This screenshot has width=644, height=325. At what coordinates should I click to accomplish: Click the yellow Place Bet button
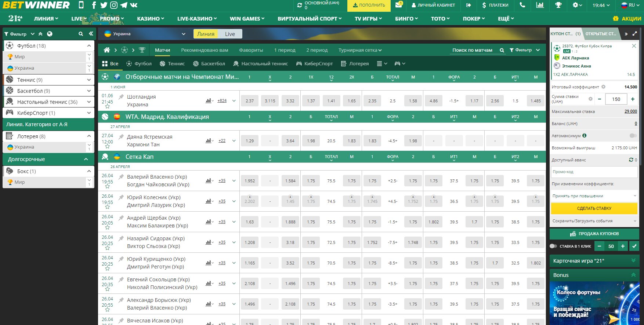coord(594,208)
